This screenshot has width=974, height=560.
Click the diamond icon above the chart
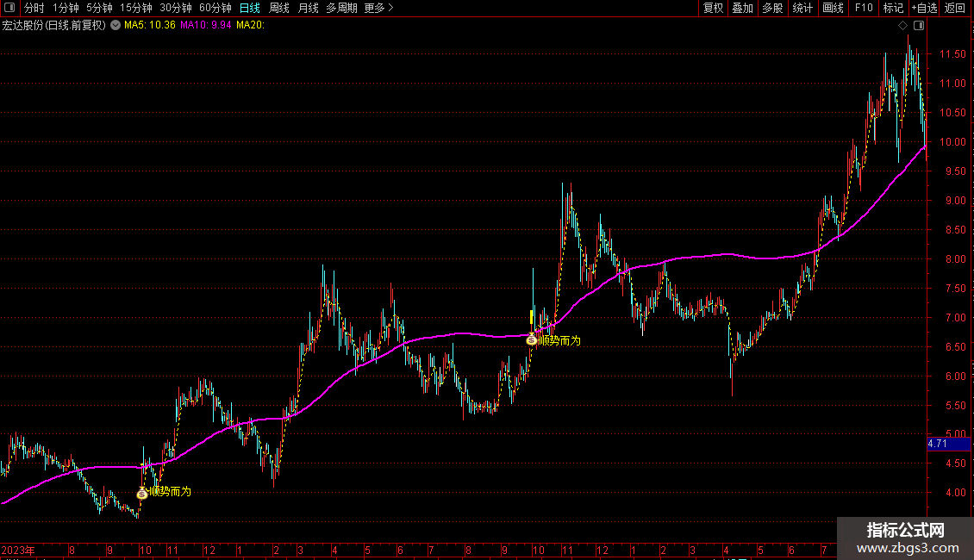(902, 26)
